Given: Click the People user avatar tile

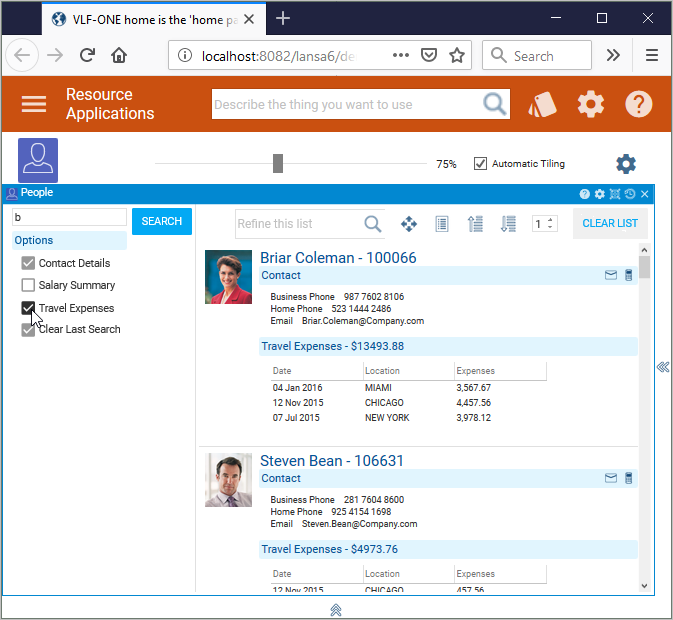Looking at the screenshot, I should tap(38, 160).
